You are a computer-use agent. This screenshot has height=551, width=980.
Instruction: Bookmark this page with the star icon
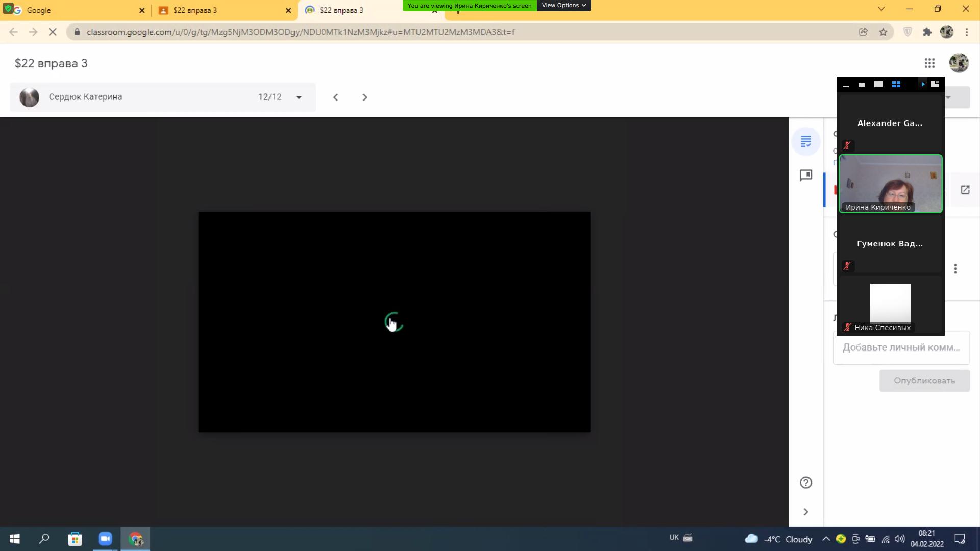883,32
